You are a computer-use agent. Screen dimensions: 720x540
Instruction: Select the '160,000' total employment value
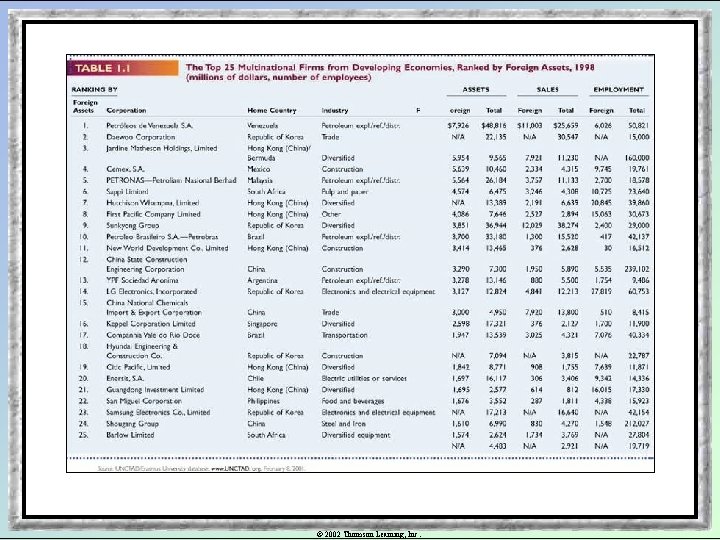coord(636,158)
